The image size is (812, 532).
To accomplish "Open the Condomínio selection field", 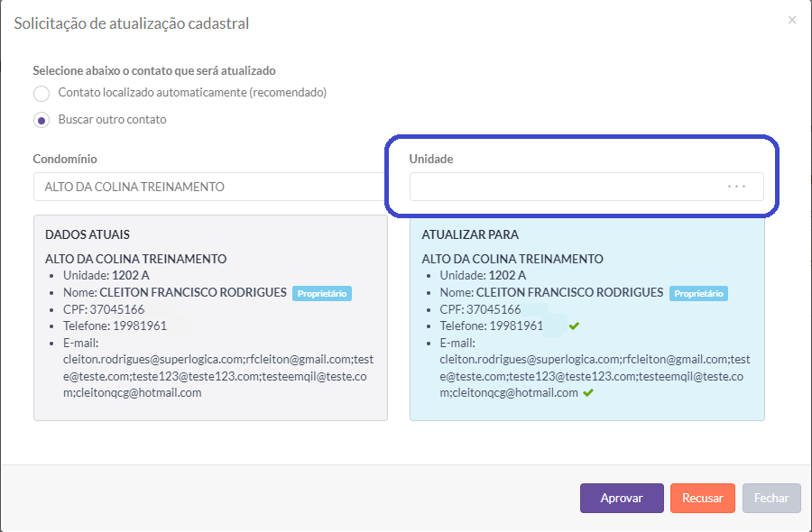I will (209, 187).
